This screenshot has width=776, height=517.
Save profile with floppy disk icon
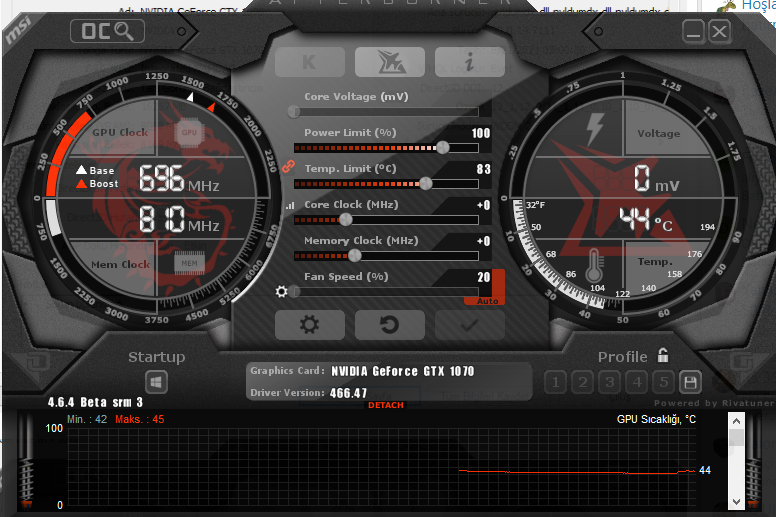pyautogui.click(x=690, y=382)
